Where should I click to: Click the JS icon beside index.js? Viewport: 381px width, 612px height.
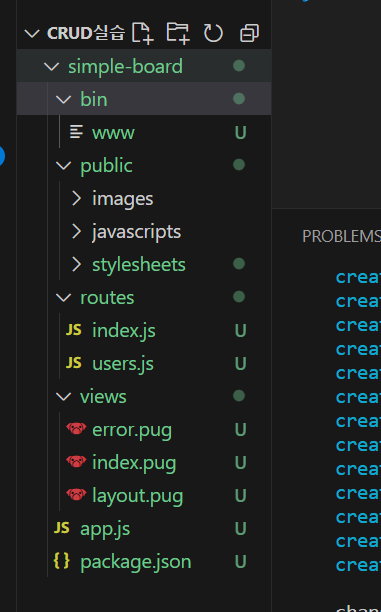pyautogui.click(x=74, y=330)
